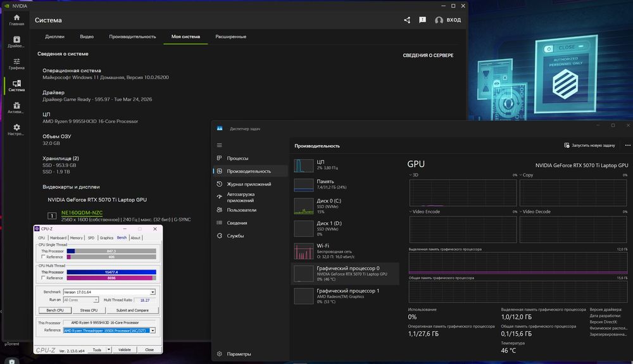633x364 pixels.
Task: Open the Graphics tab in CPU-Z
Action: [106, 237]
